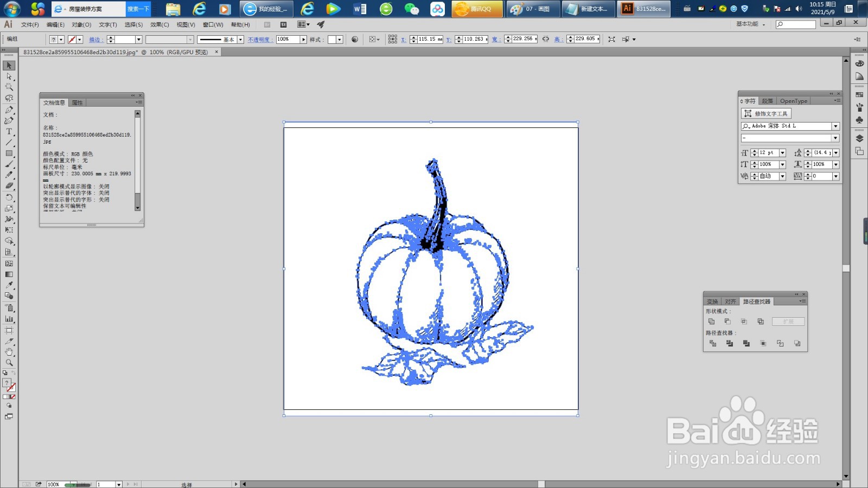Open font size 12 pt dropdown
Viewport: 868px width, 488px height.
click(x=782, y=153)
